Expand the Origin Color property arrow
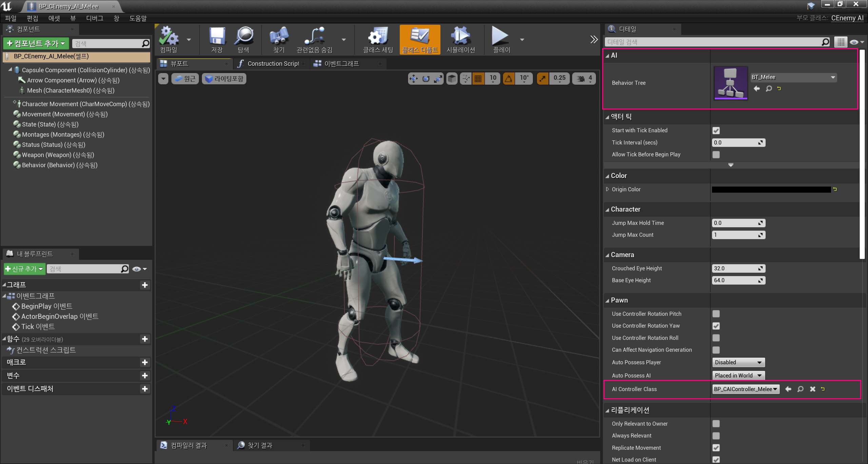Screen dimensions: 868x464 607,189
